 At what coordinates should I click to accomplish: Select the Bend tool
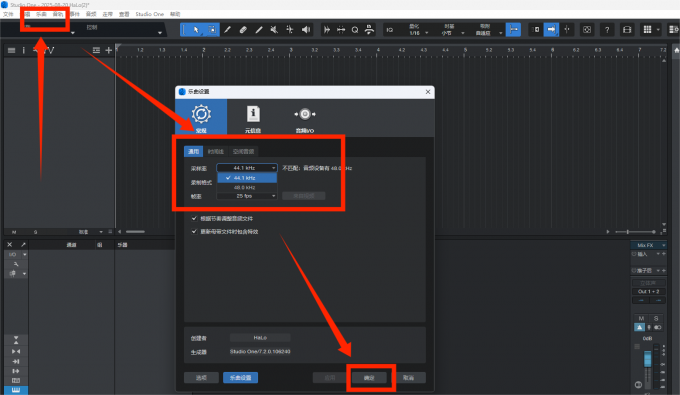[290, 29]
